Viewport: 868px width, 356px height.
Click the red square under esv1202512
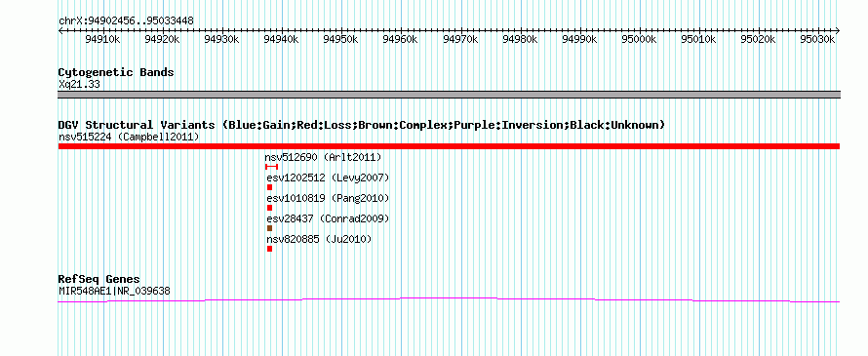(269, 187)
